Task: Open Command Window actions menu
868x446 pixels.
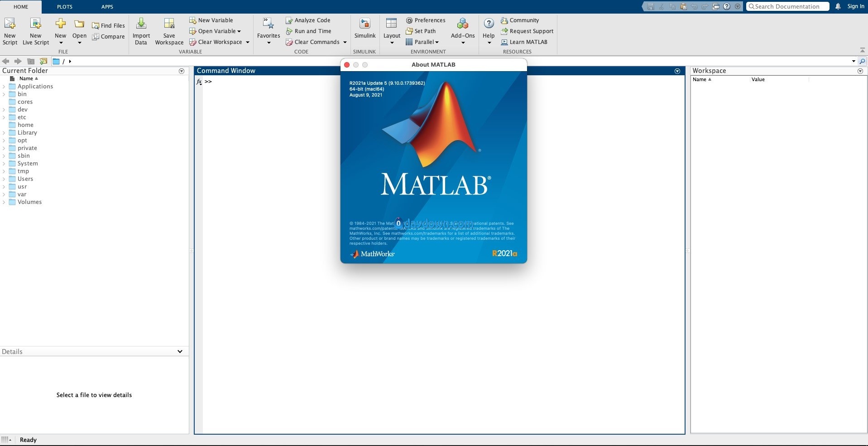Action: [677, 71]
